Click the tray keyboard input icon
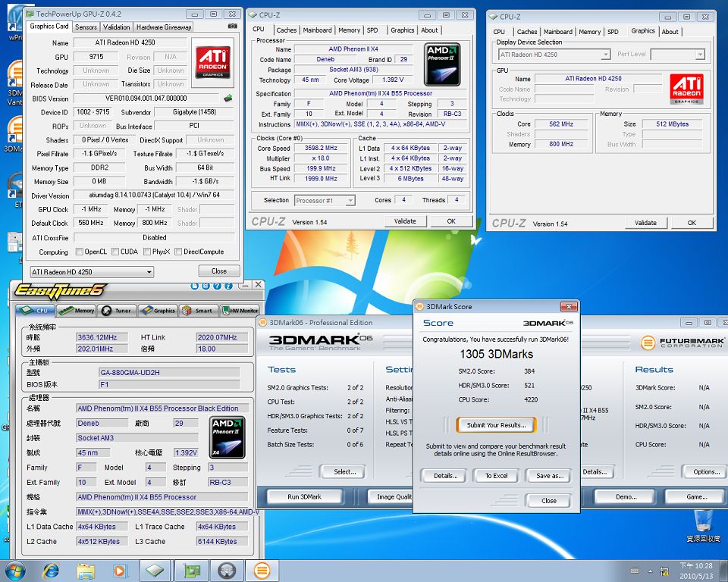 [x=635, y=571]
